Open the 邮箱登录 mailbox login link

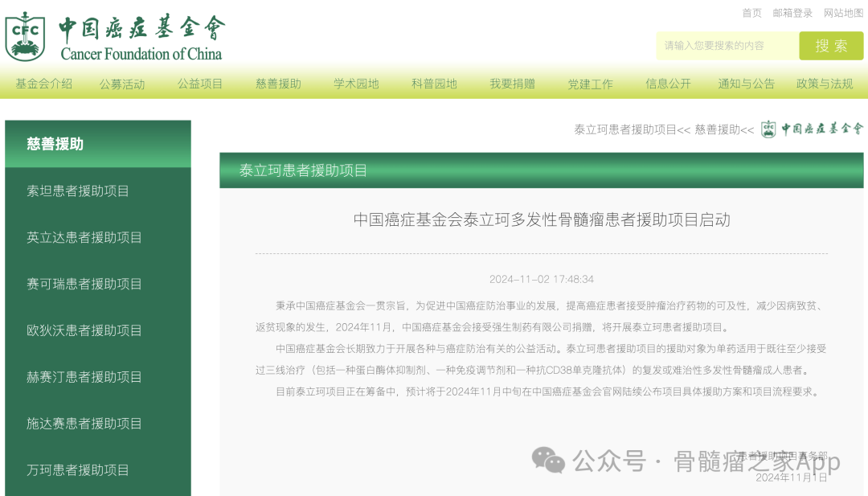point(792,13)
